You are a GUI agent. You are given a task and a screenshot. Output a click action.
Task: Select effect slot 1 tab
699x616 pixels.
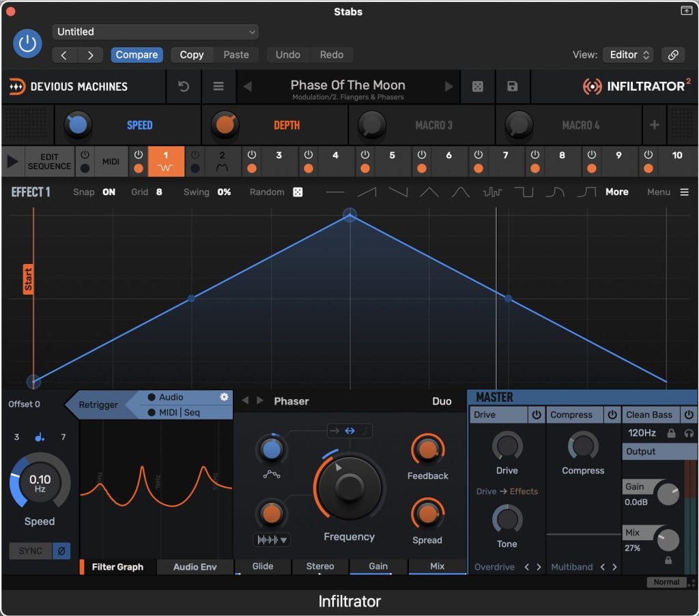click(x=166, y=161)
